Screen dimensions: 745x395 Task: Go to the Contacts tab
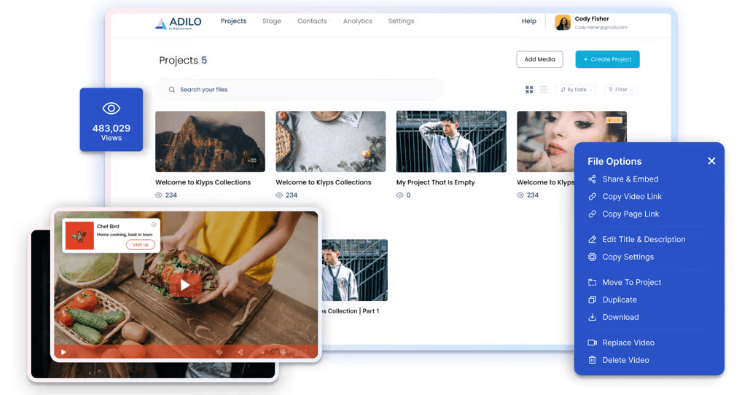tap(312, 21)
